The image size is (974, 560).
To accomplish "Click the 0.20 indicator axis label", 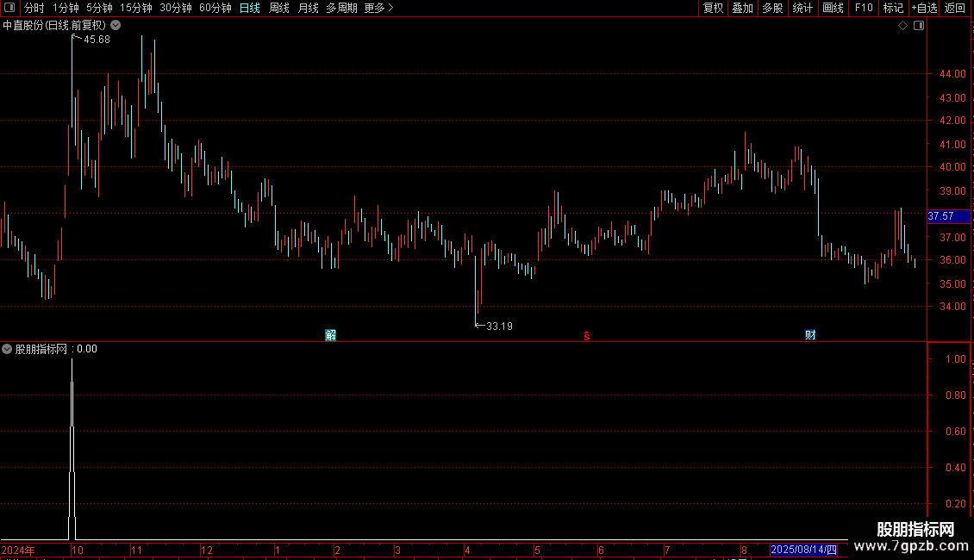I will click(955, 504).
